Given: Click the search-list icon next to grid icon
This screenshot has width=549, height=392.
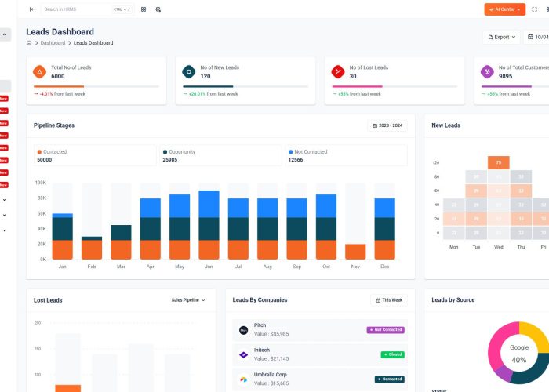Looking at the screenshot, I should [x=158, y=9].
